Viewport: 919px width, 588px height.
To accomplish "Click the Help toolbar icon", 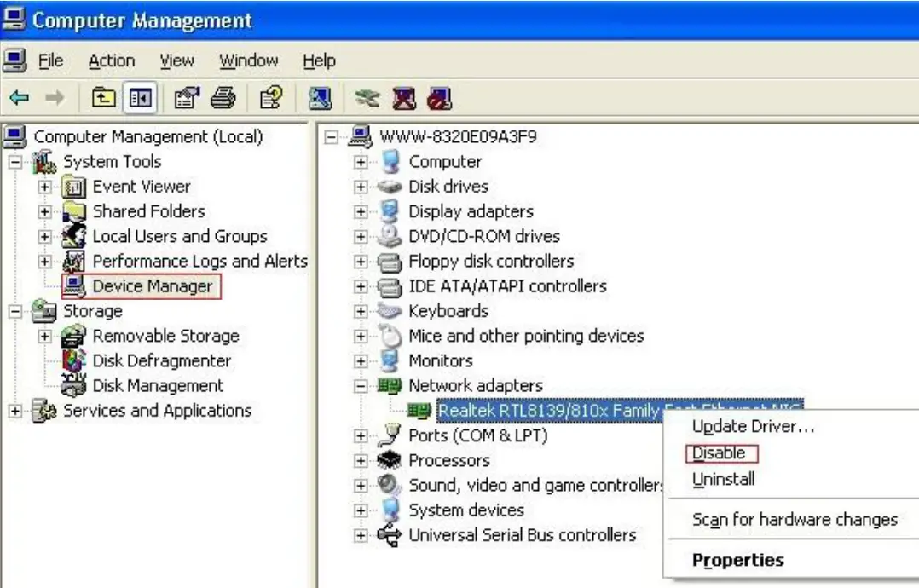I will [x=271, y=97].
